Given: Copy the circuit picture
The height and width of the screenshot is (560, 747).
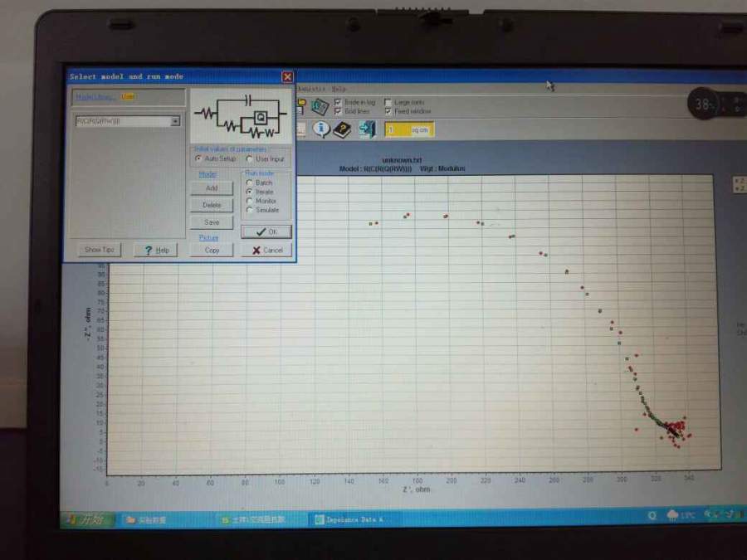Looking at the screenshot, I should click(x=212, y=250).
